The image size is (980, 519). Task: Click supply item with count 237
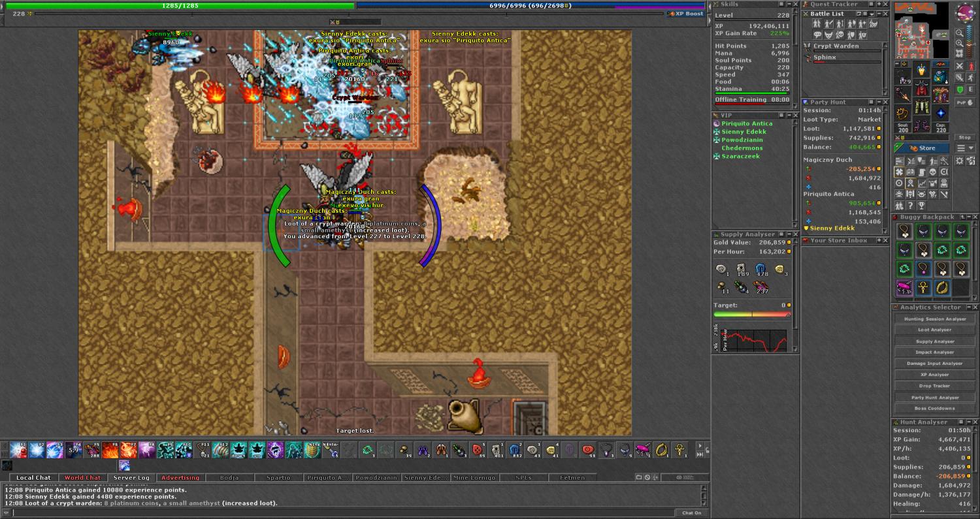(x=760, y=287)
